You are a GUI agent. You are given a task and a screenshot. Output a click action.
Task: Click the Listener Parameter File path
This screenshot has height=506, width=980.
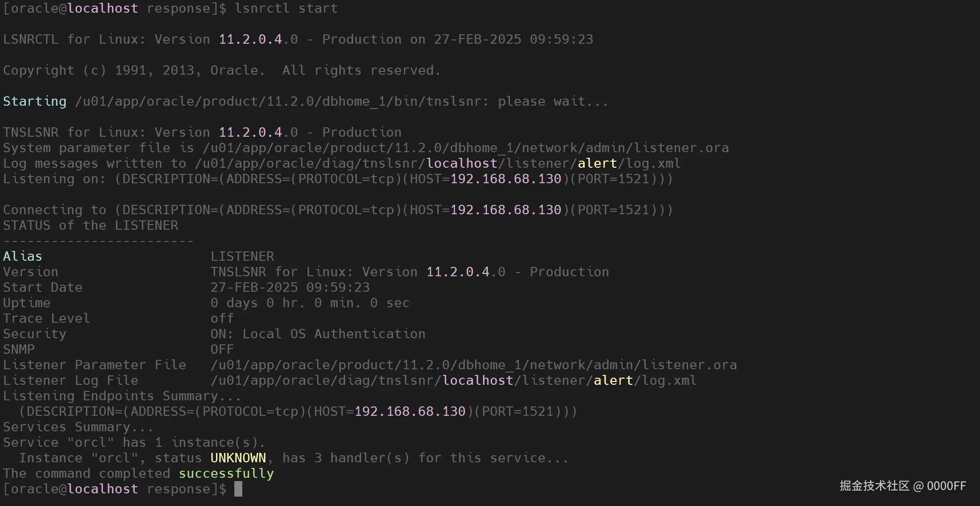pos(473,365)
